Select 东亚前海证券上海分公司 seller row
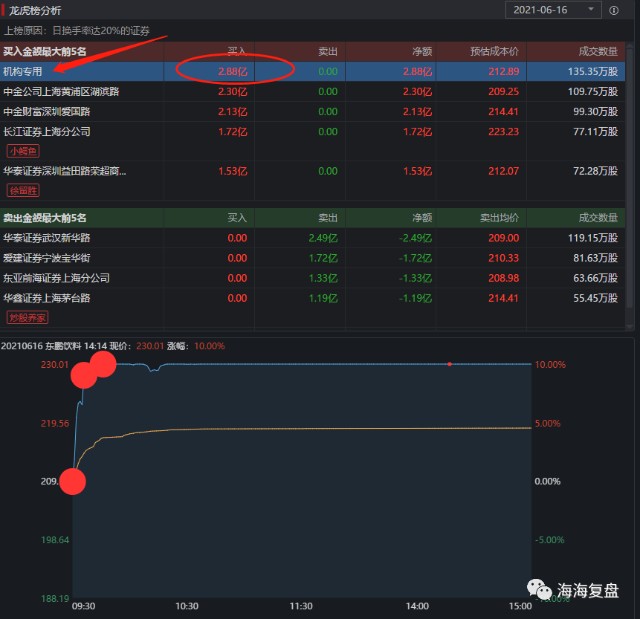Viewport: 640px width, 619px height. point(312,278)
